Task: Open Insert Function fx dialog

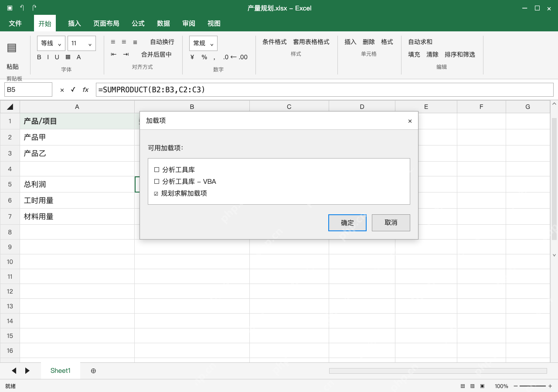Action: pyautogui.click(x=85, y=90)
